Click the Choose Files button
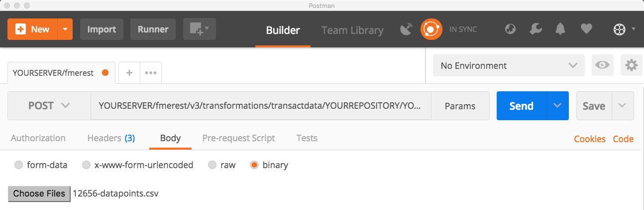The image size is (644, 210). [39, 194]
